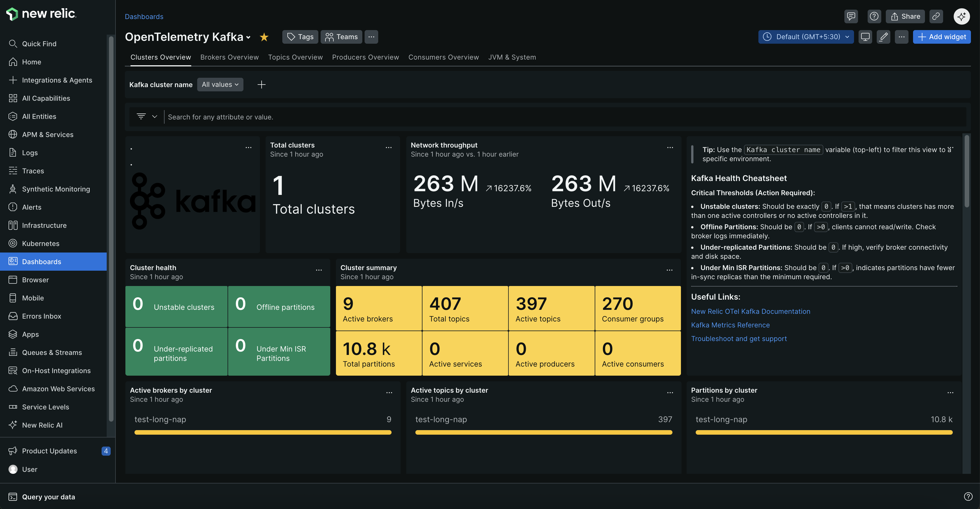
Task: Click the help question mark icon
Action: (874, 16)
